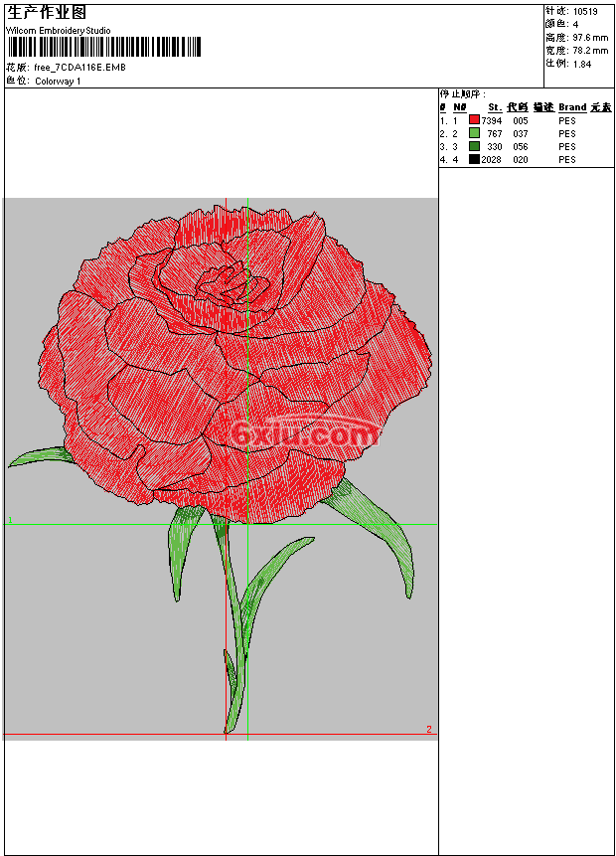Click the rose embroidery design preview
The image size is (616, 856).
pos(221,468)
